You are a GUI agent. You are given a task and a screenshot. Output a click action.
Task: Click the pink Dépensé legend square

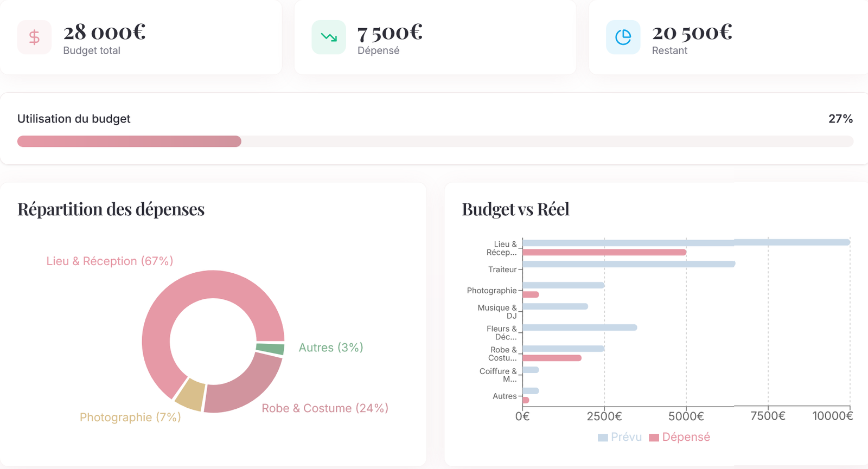[654, 438]
